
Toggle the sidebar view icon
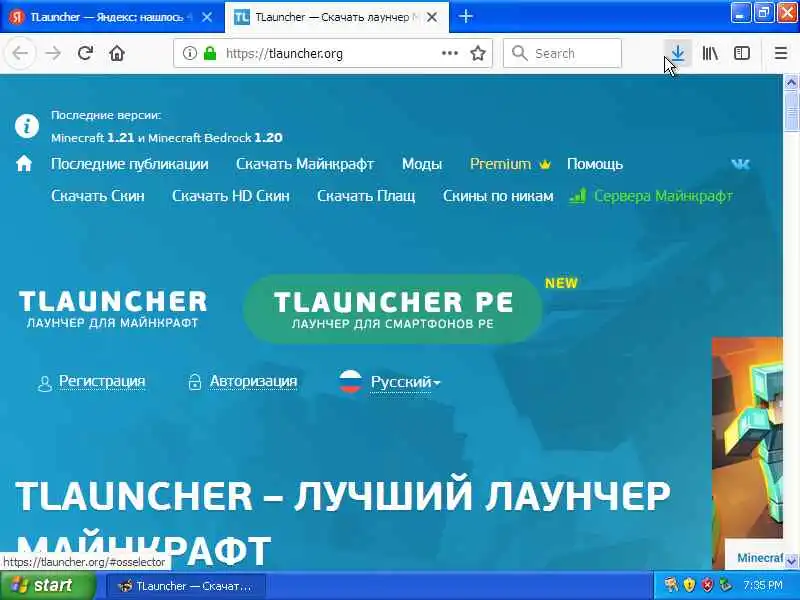coord(741,53)
